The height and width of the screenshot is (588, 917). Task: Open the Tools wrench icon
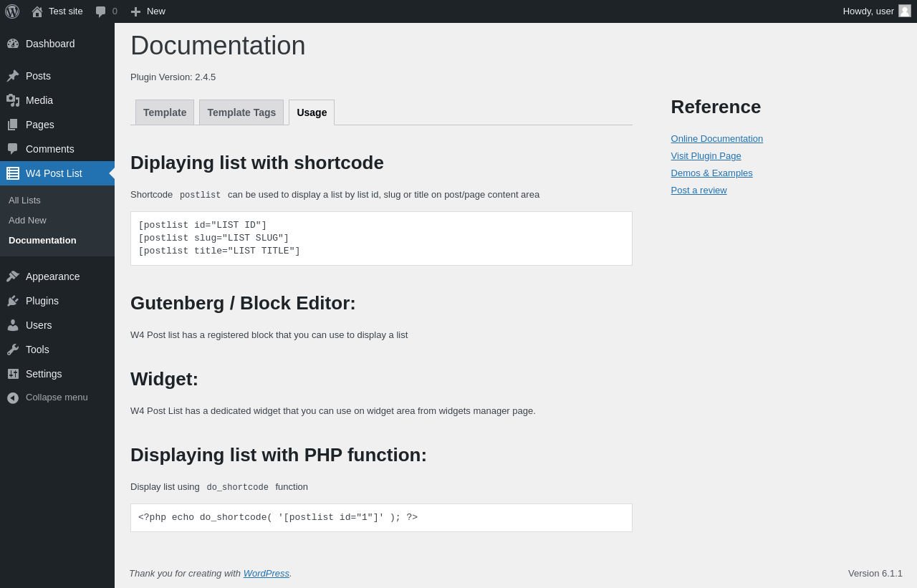[x=13, y=350]
